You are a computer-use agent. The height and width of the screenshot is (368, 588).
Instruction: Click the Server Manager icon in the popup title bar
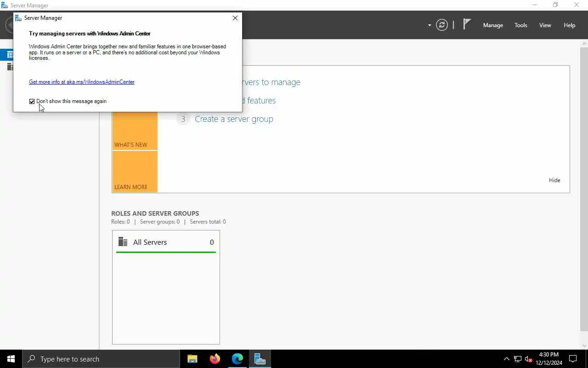click(18, 18)
